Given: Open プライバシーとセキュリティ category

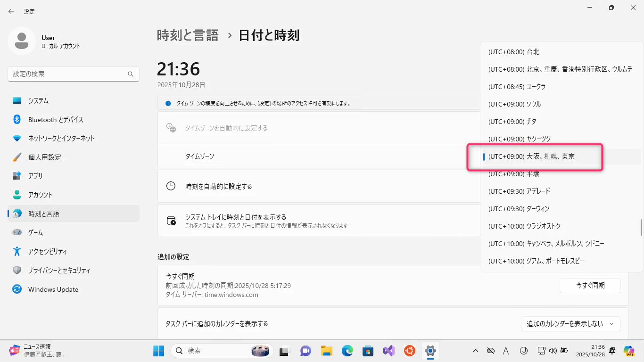Looking at the screenshot, I should [x=74, y=270].
